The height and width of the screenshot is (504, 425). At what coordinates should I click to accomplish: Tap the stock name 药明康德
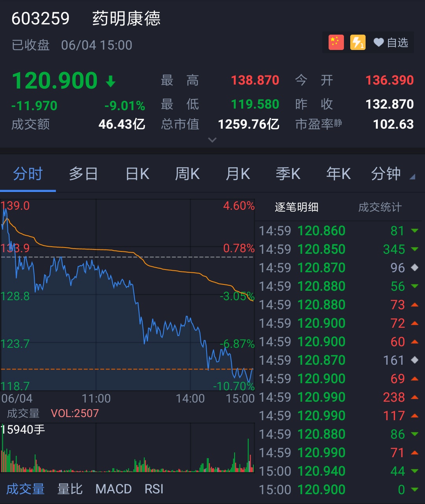click(126, 18)
